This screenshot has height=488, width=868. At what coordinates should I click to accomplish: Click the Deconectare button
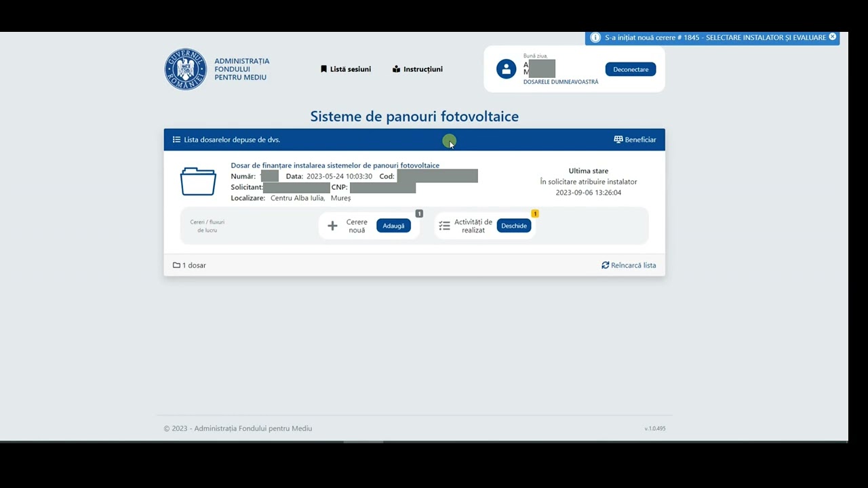click(631, 69)
